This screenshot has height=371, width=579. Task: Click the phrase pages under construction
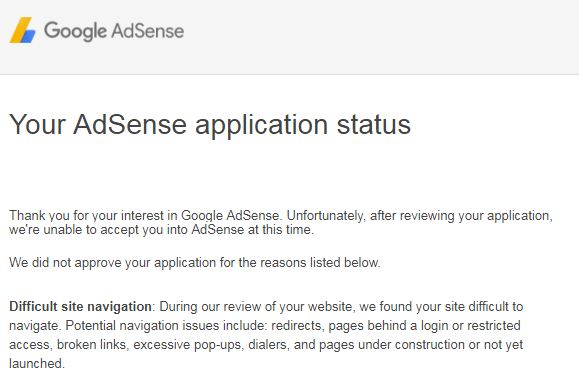tap(391, 345)
